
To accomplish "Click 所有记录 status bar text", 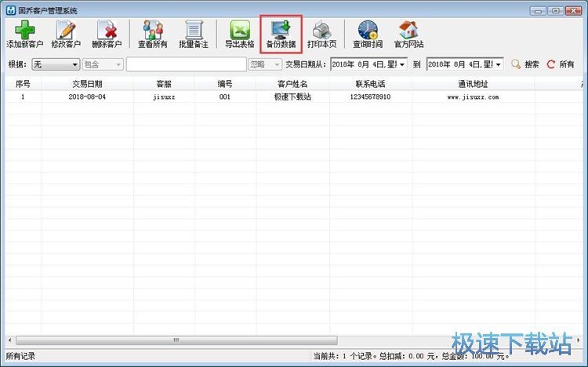I will [20, 356].
